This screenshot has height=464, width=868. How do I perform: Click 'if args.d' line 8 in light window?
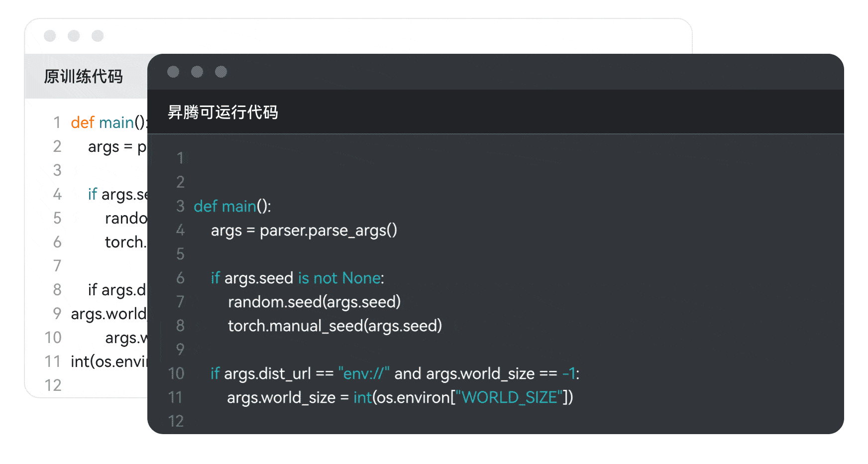coord(117,290)
